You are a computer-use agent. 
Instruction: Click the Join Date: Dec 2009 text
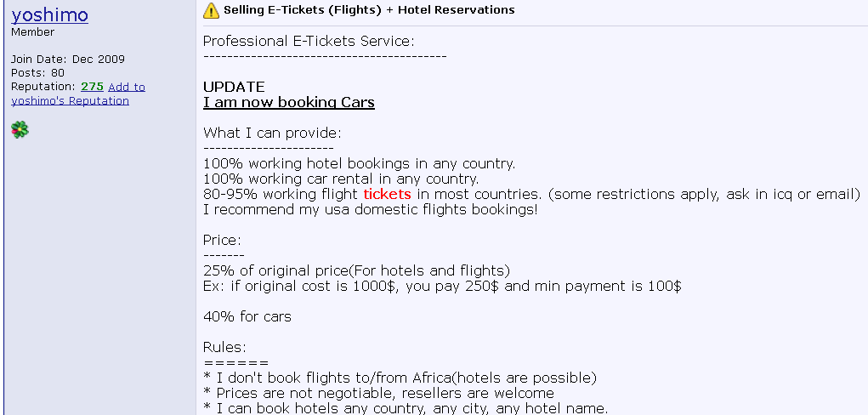point(68,60)
